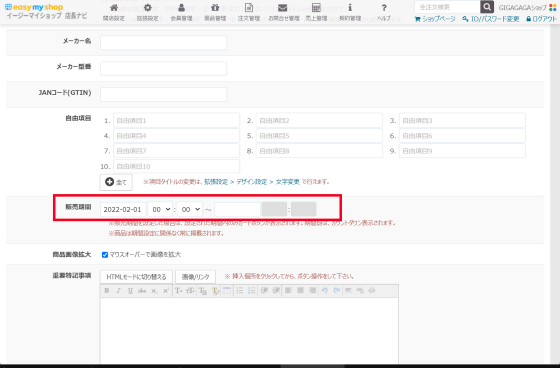Open 売上管理 in the top navigation
Viewport: 560px width, 368px height.
[316, 12]
